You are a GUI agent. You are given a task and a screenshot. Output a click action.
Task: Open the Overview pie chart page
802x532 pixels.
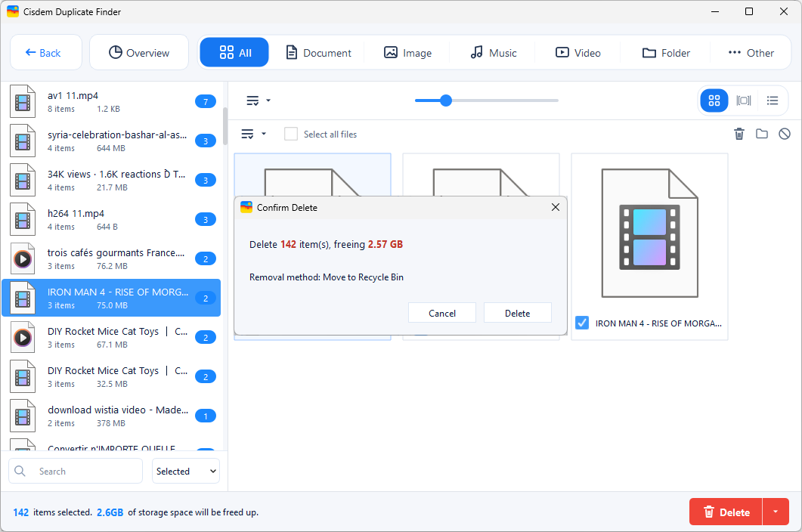click(x=139, y=53)
